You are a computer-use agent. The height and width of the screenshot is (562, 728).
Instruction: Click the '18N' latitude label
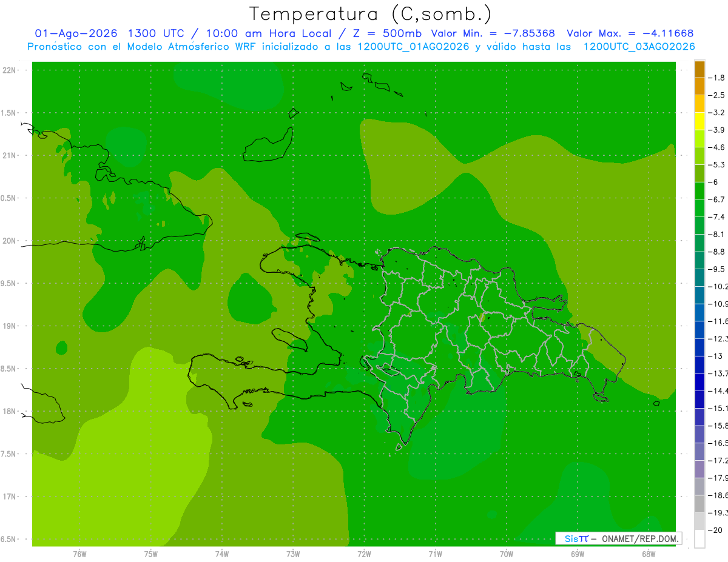click(x=9, y=412)
